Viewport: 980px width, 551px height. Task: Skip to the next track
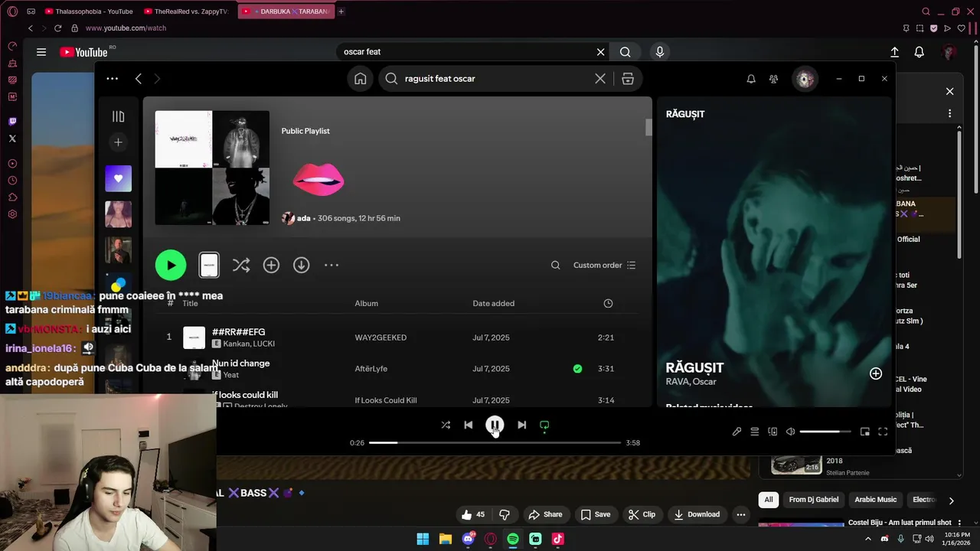click(x=521, y=425)
